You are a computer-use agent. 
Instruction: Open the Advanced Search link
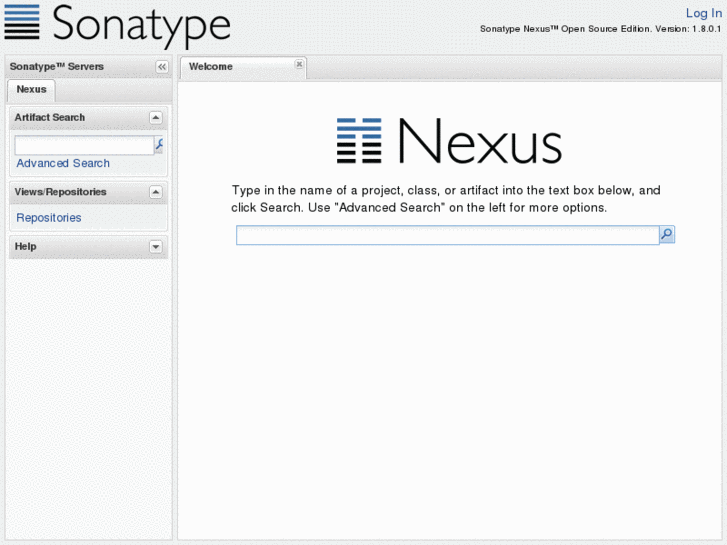click(63, 163)
